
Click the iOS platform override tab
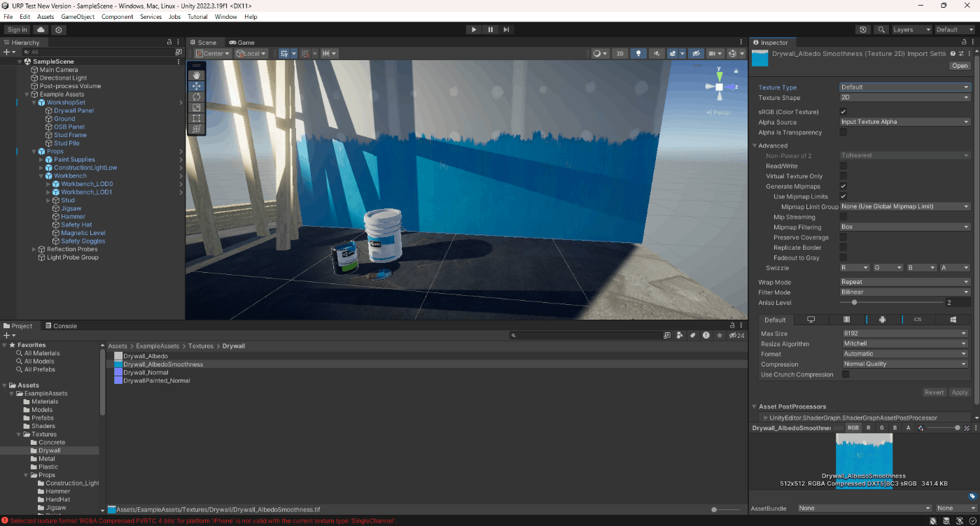click(x=918, y=320)
